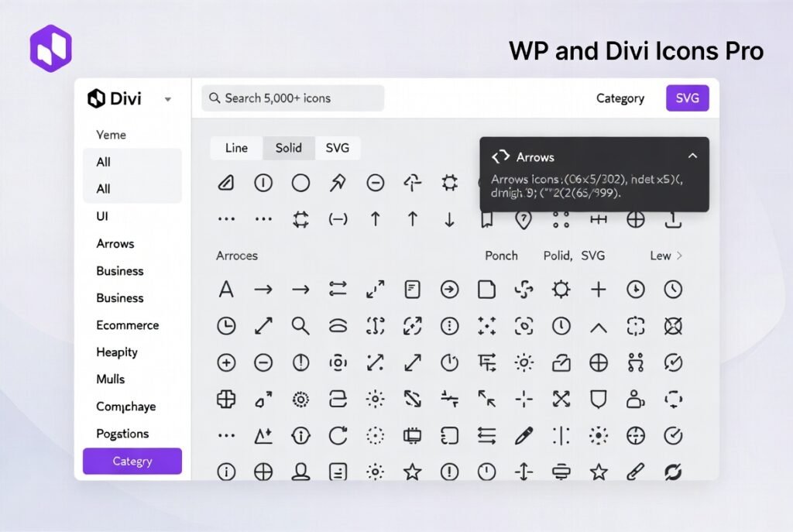The width and height of the screenshot is (793, 532).
Task: Focus the Search 5,000+ icons field
Action: pyautogui.click(x=293, y=98)
